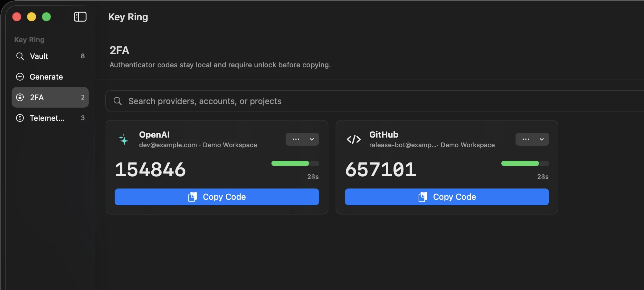Click the GitHub card title
644x290 pixels.
tap(384, 135)
